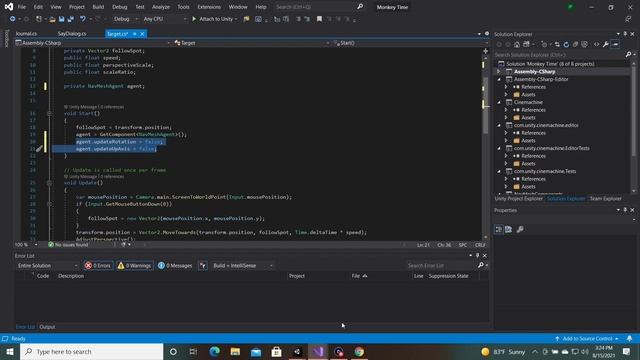The height and width of the screenshot is (360, 640).
Task: Toggle the Error List filter funnel button
Action: (x=203, y=265)
